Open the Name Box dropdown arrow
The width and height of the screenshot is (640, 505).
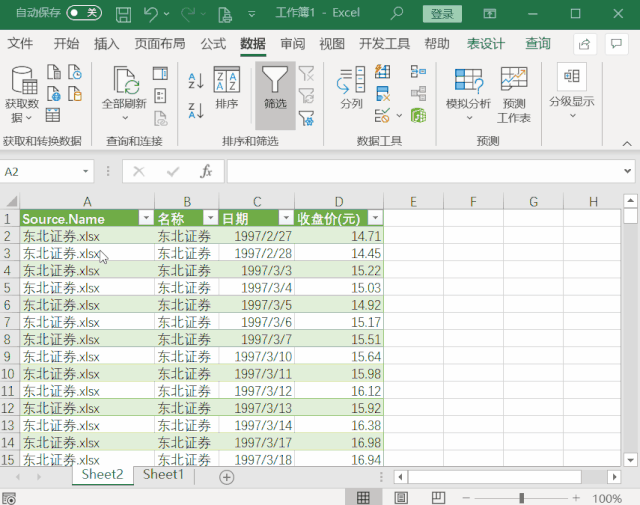coord(86,171)
